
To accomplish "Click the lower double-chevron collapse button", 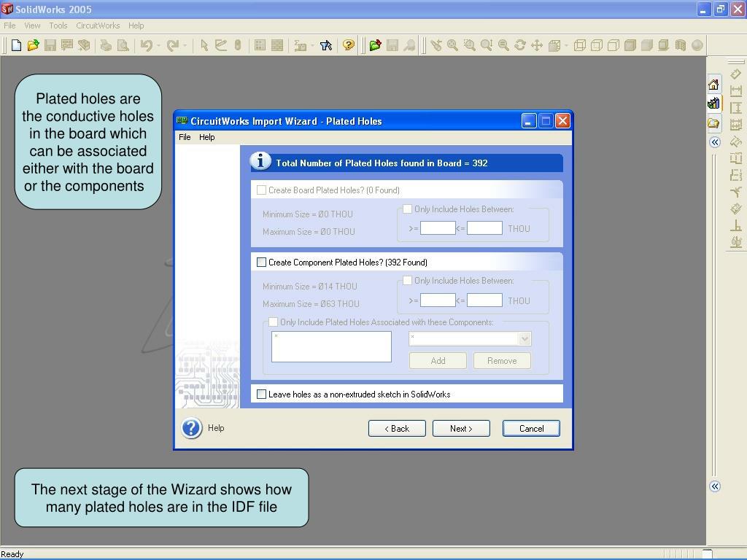I will coord(715,486).
